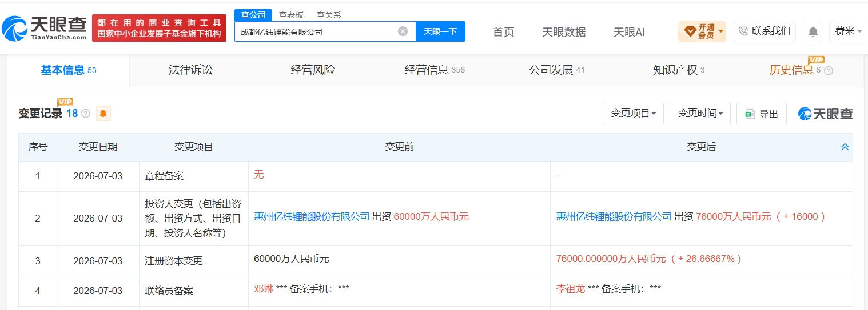Open 惠州亿纬锂能股份有限公司 link in 变更前 column
Screen dimensions: 868x310
(312, 217)
